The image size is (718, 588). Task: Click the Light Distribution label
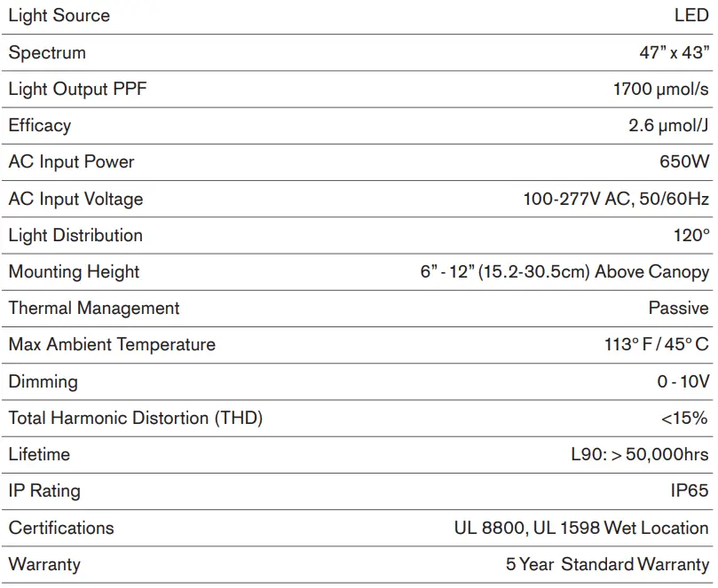pos(75,235)
